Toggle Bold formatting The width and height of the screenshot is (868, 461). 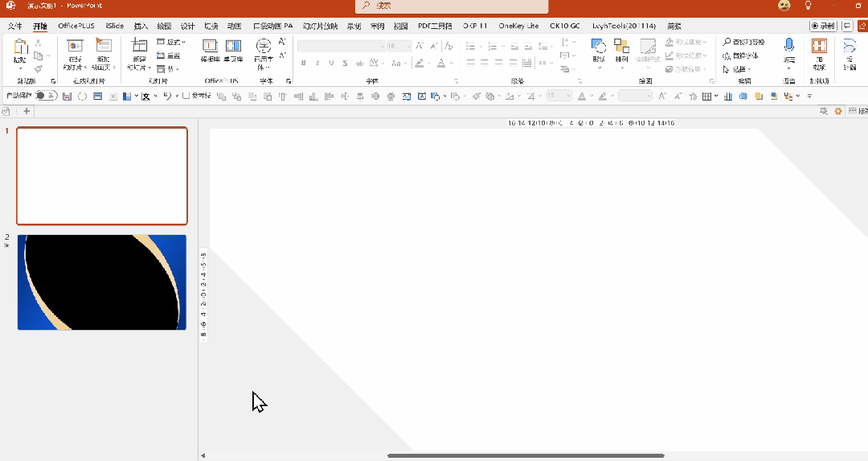(303, 64)
